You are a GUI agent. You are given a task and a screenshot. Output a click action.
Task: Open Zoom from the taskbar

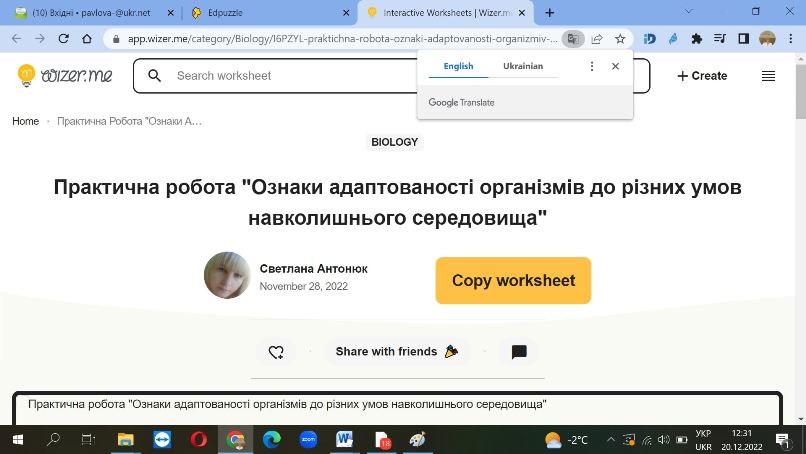(x=308, y=440)
